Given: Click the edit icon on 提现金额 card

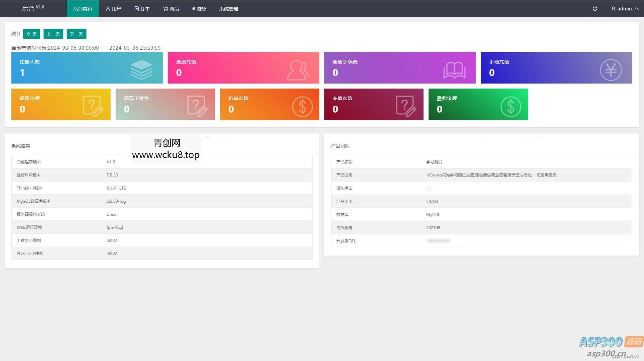Looking at the screenshot, I should point(93,106).
